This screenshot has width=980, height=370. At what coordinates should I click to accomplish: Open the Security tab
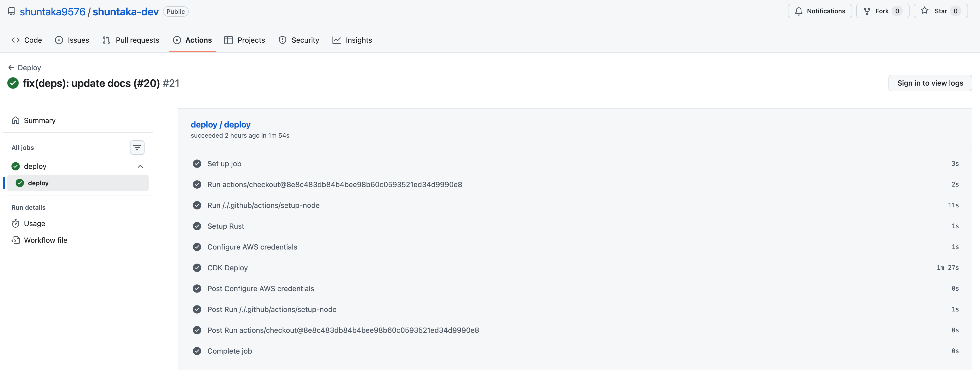299,40
